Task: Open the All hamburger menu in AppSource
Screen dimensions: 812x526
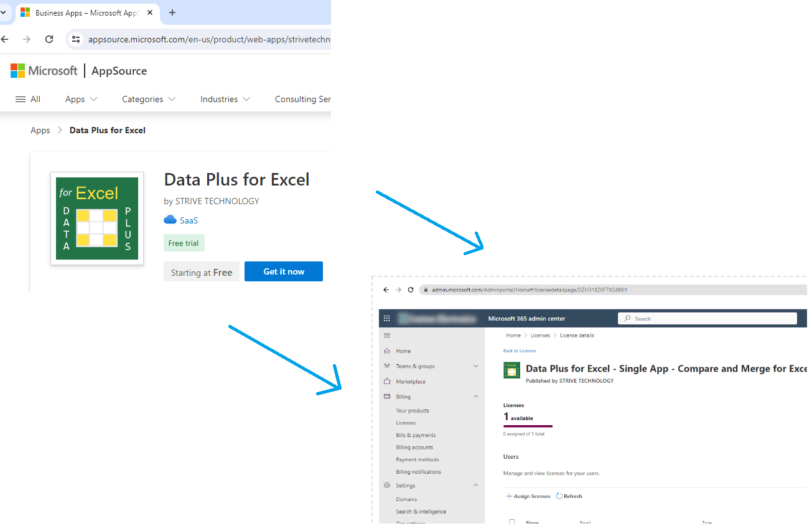Action: pyautogui.click(x=28, y=99)
